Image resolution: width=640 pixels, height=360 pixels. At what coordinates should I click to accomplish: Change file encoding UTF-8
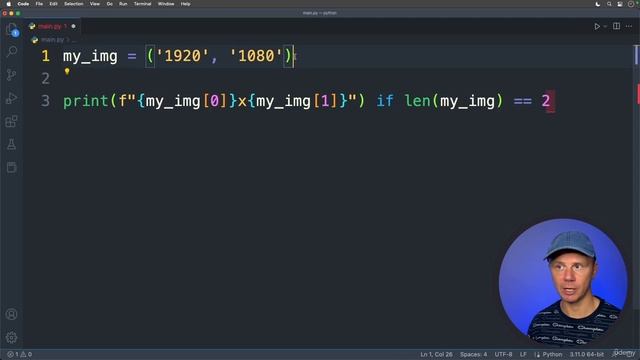pos(503,354)
